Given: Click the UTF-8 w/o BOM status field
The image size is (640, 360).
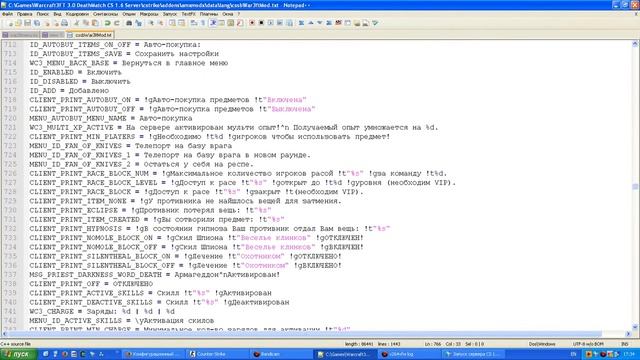Looking at the screenshot, I should click(588, 344).
